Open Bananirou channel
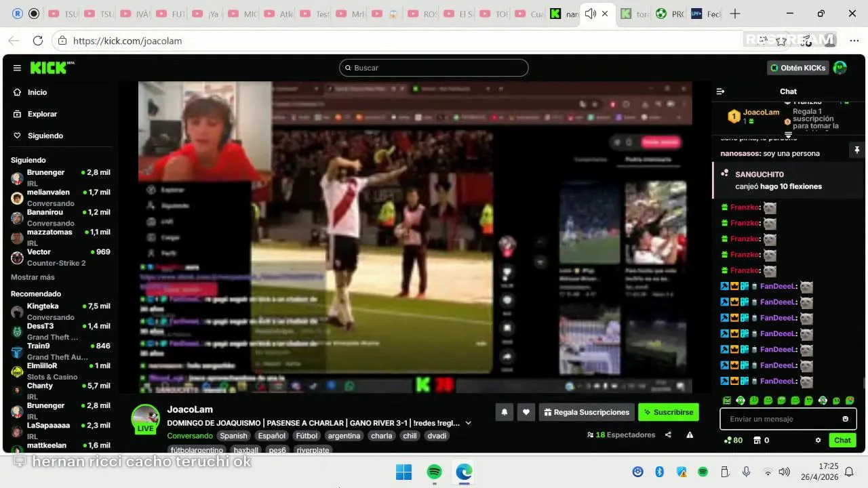 pos(61,217)
